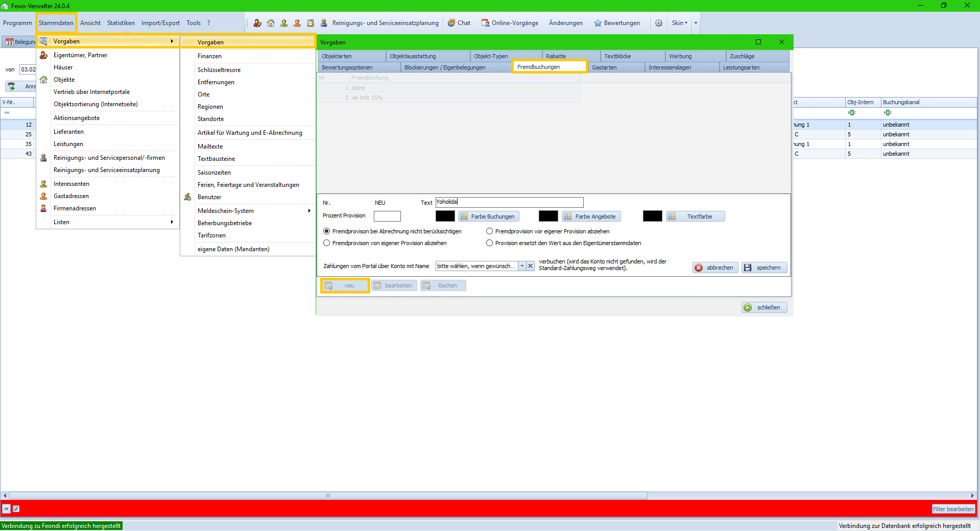980x531 pixels.
Task: Switch to the Rabatte tab
Action: coord(570,56)
